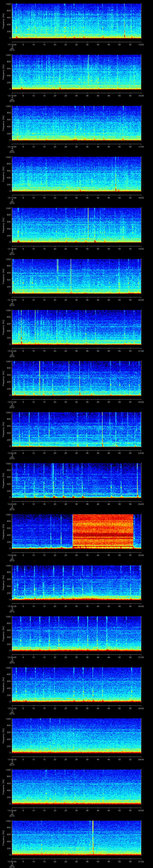153x868 pixels.
Task: Click the 13:21:00 start time label
Action: (12, 402)
